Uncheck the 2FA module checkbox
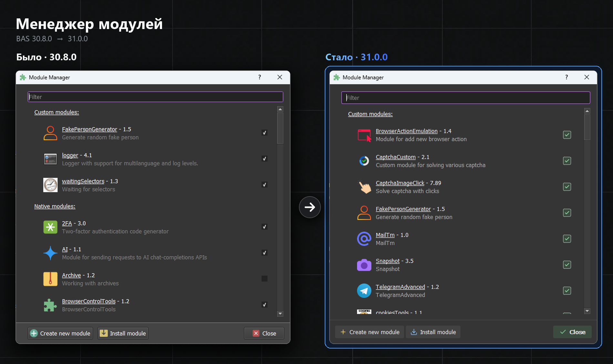This screenshot has height=364, width=613. click(264, 227)
